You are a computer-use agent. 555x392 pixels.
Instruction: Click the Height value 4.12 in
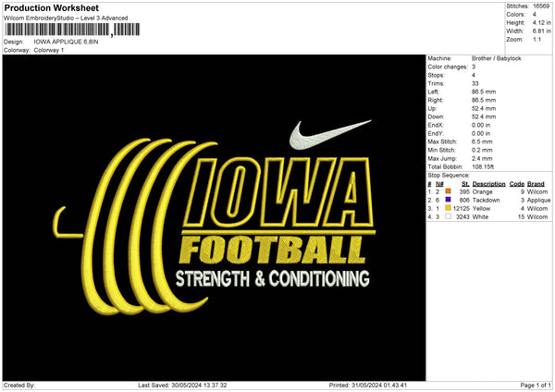[x=541, y=22]
